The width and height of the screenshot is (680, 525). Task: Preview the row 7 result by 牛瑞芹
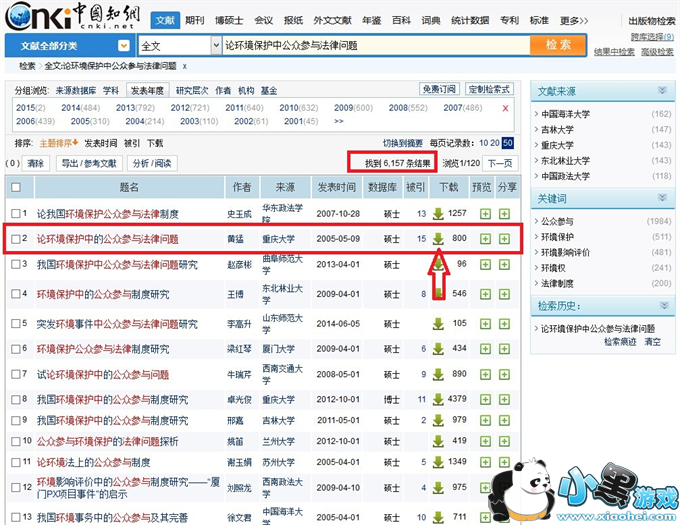click(x=485, y=374)
